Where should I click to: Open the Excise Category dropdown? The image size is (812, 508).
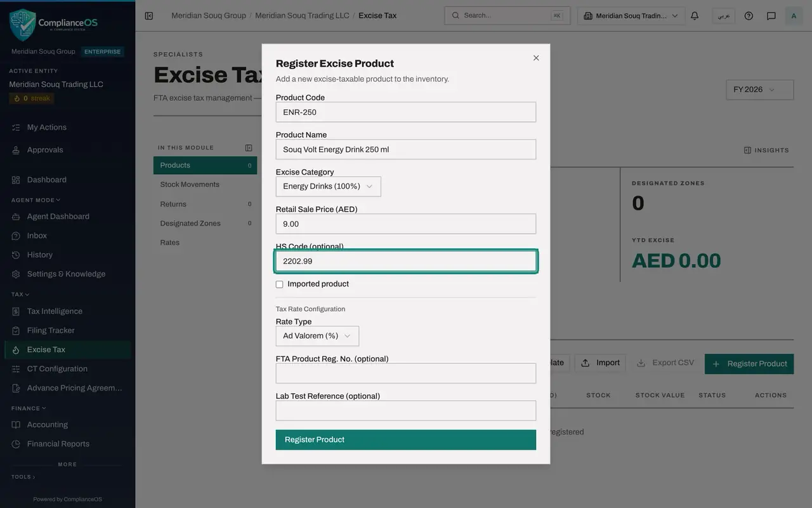coord(329,187)
